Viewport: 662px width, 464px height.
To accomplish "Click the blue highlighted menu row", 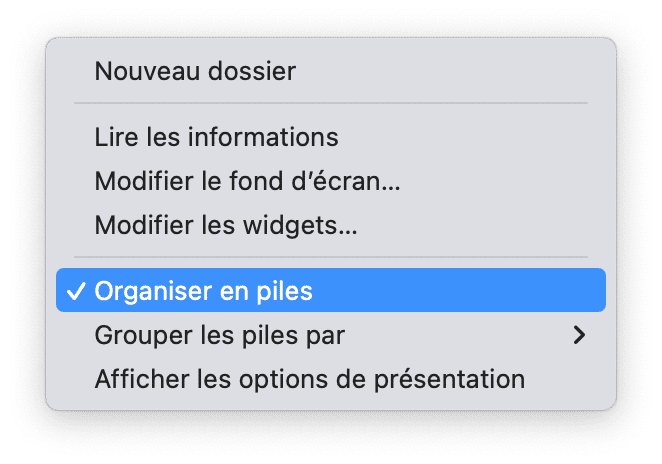I will (x=331, y=290).
